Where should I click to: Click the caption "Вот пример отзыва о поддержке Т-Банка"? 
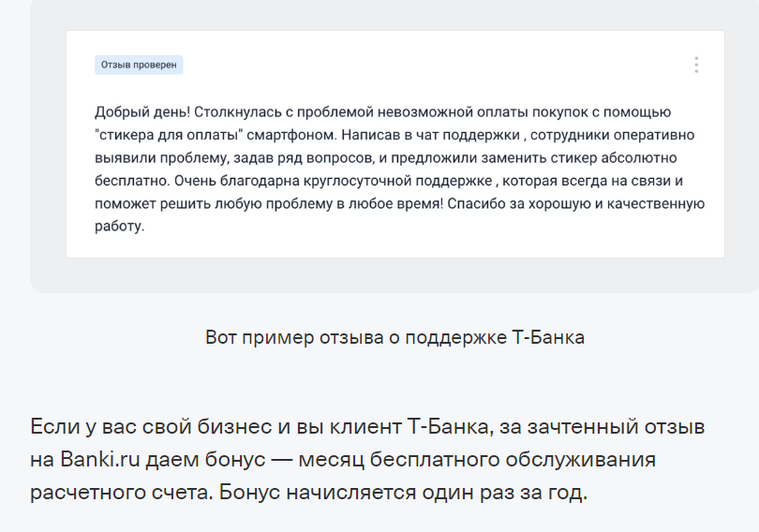click(394, 337)
